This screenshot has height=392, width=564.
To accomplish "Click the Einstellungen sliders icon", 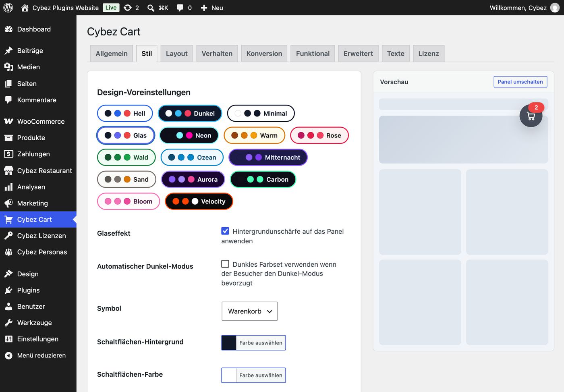I will (8, 339).
